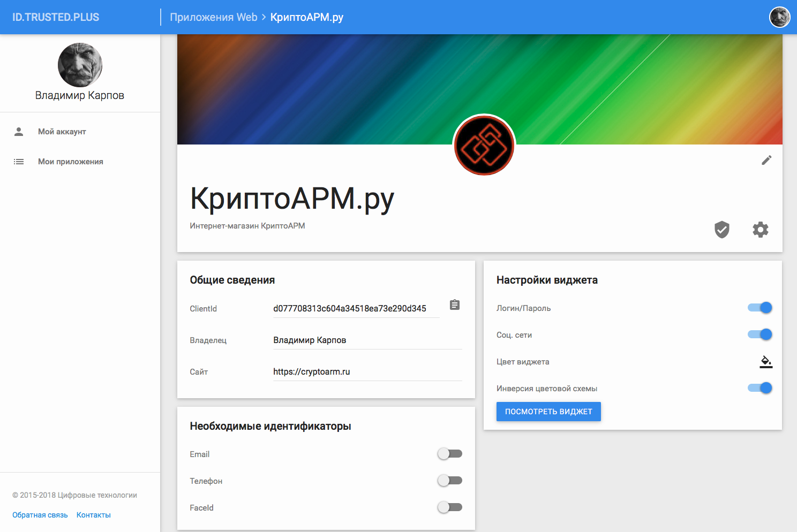
Task: Open the gear settings icon
Action: [x=761, y=230]
